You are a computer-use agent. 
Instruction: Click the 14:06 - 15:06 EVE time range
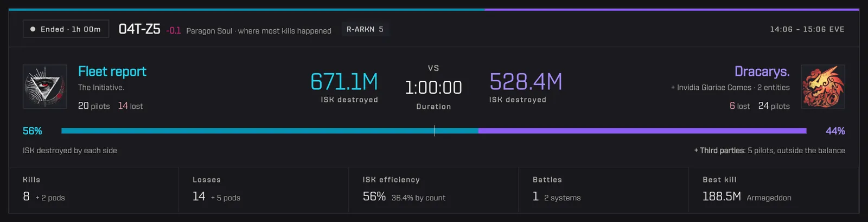click(x=807, y=29)
